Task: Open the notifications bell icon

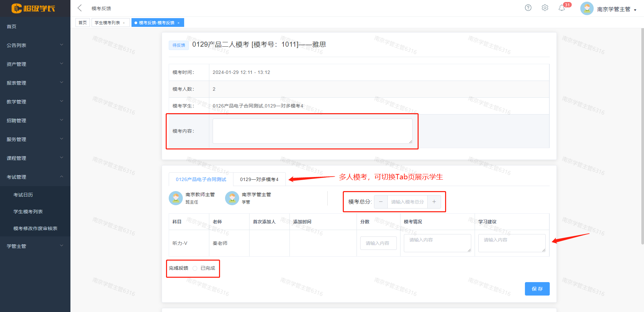Action: pos(562,8)
